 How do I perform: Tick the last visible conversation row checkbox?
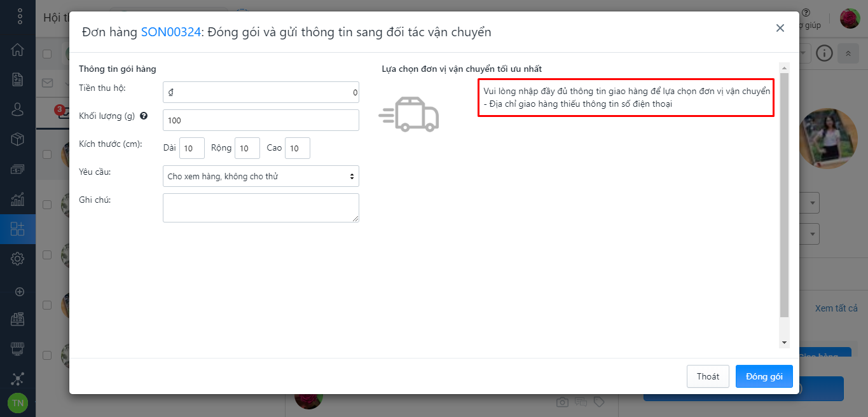47,355
